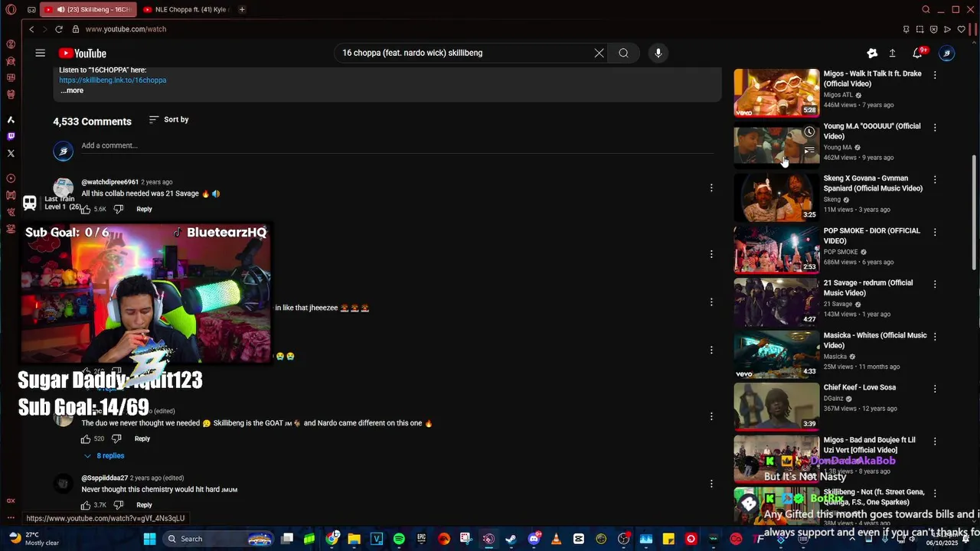Image resolution: width=980 pixels, height=551 pixels.
Task: Reply to the Ssppiiddaa27 comment
Action: click(x=144, y=505)
